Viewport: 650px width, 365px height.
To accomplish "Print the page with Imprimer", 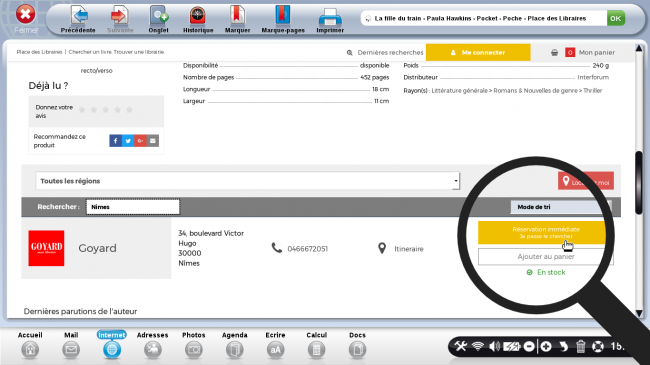I will (330, 19).
